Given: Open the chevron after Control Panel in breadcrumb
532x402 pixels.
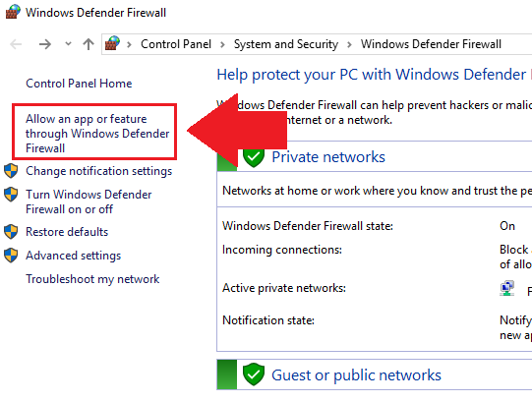Looking at the screenshot, I should point(222,44).
